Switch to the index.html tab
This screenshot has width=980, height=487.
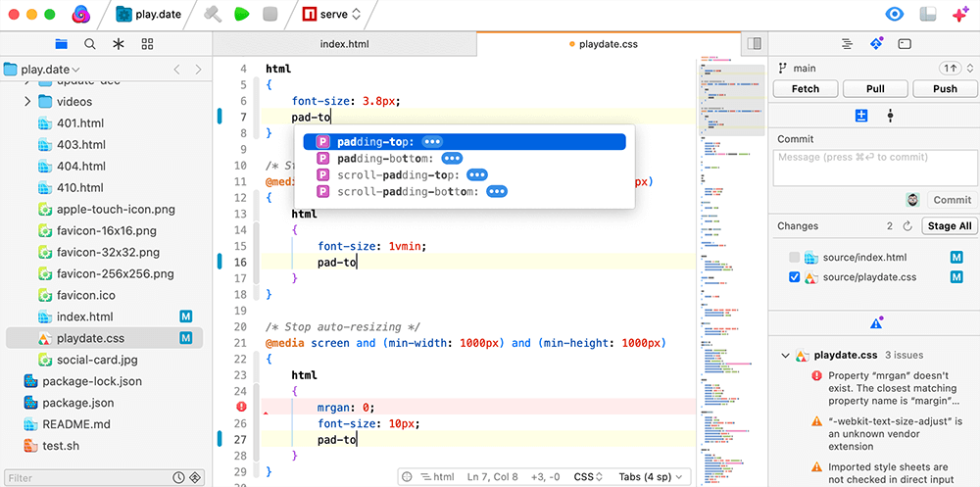344,44
